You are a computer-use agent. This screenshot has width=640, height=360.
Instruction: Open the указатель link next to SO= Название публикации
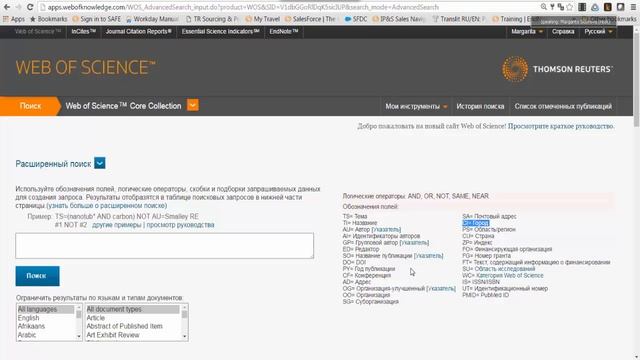pyautogui.click(x=429, y=256)
